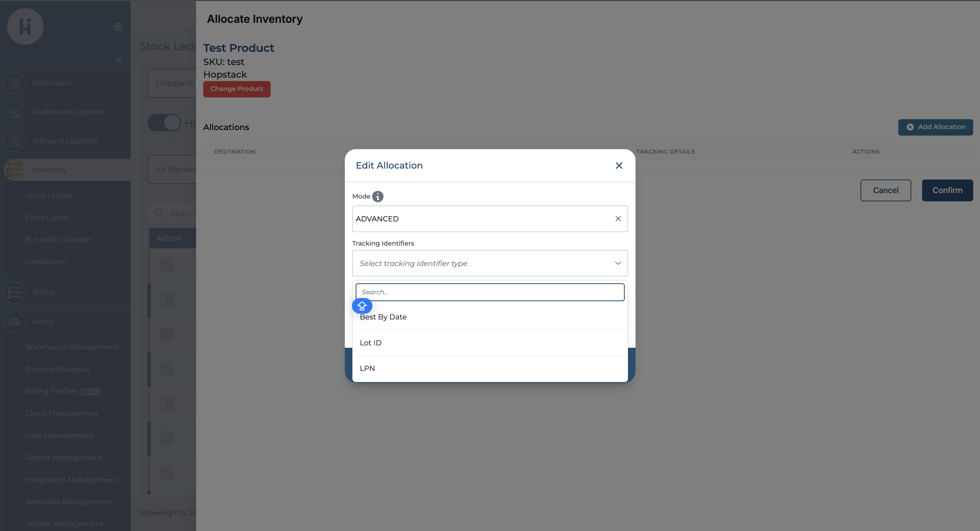980x531 pixels.
Task: Clear the ADVANCED mode selection
Action: [618, 219]
